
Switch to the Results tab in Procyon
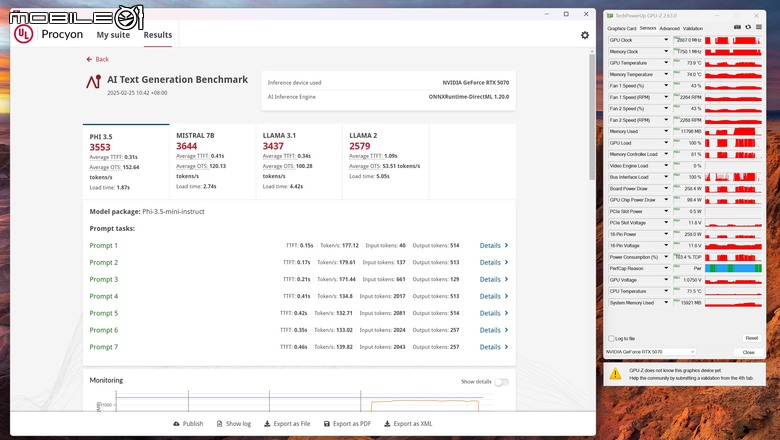[x=158, y=35]
